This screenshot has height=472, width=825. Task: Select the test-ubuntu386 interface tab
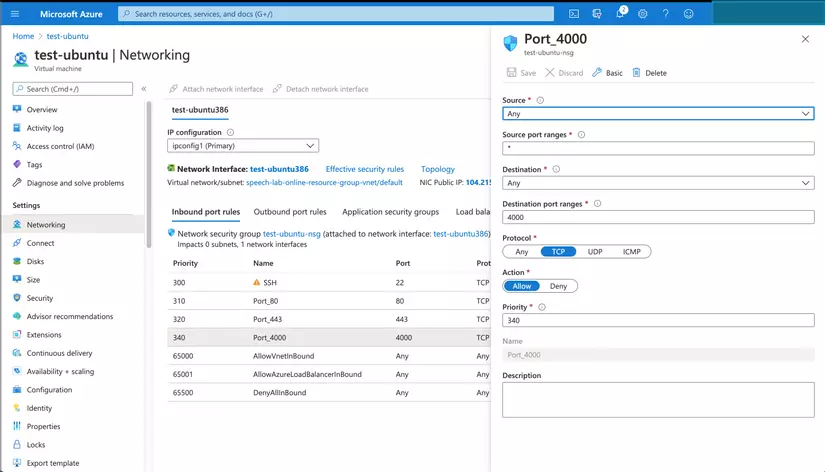tap(200, 109)
